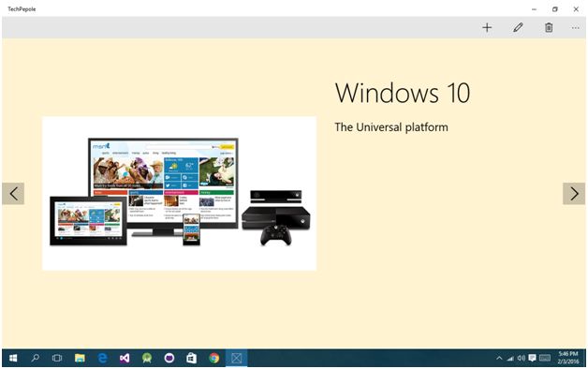Click "The Universal platform" subtitle text
588x369 pixels.
(x=391, y=127)
